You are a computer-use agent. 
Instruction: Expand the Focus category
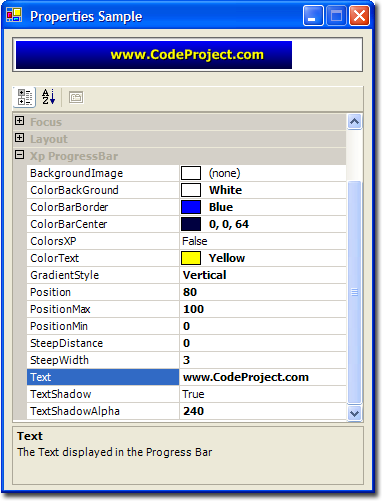[x=20, y=121]
